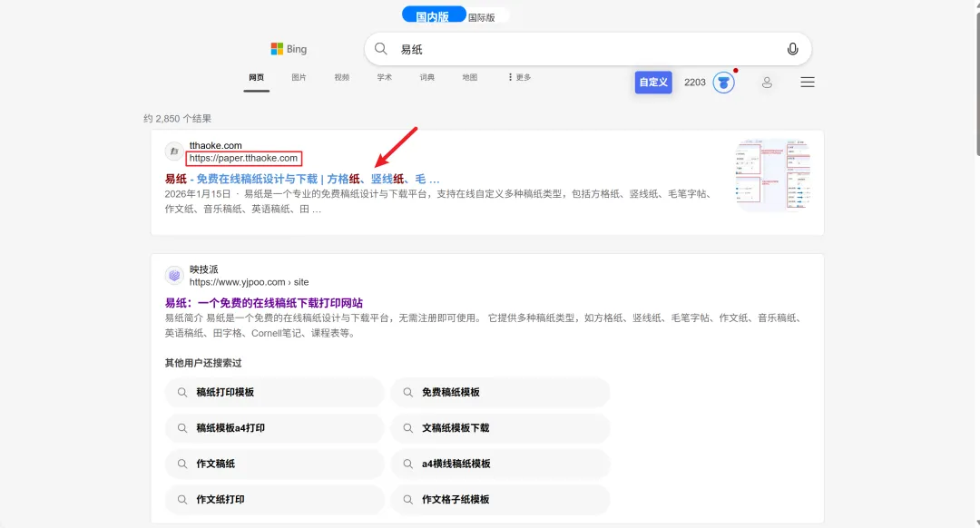Switch to the 图片 tab
Image resolution: width=980 pixels, height=528 pixels.
click(x=299, y=77)
